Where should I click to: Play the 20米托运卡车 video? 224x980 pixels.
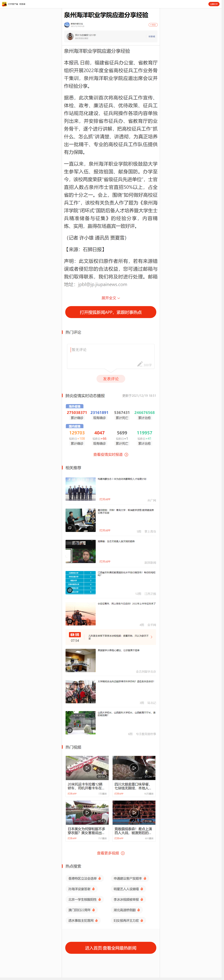pos(87,768)
